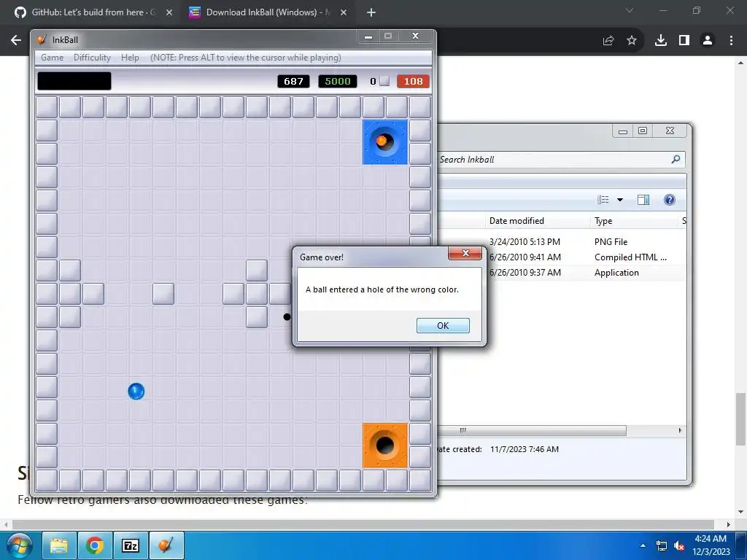Click the blue hole tile

[x=385, y=142]
